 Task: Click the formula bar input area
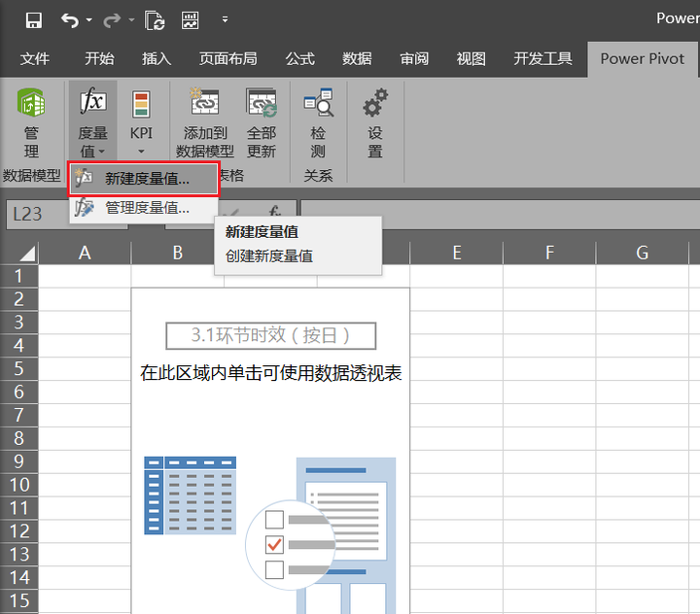[x=500, y=214]
